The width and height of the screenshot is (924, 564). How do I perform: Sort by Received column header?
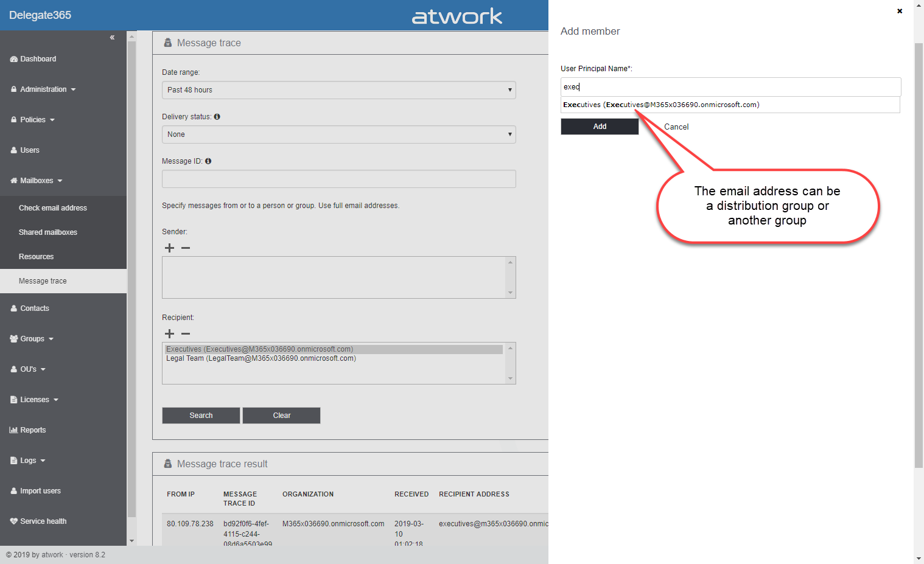coord(411,494)
